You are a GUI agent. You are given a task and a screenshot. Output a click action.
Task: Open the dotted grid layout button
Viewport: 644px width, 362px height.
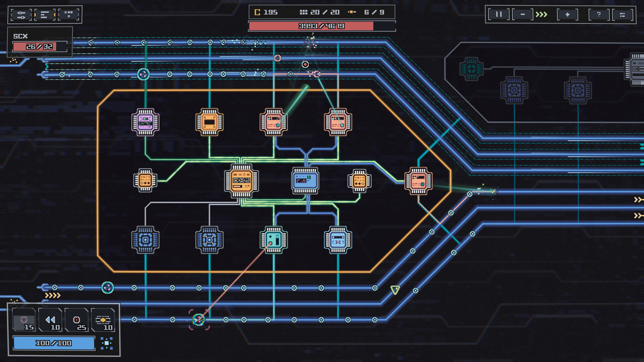point(69,15)
